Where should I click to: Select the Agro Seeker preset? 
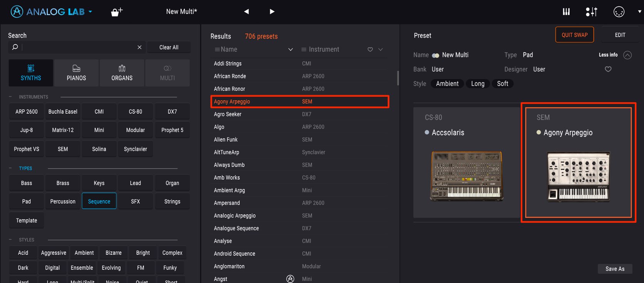pos(299,114)
